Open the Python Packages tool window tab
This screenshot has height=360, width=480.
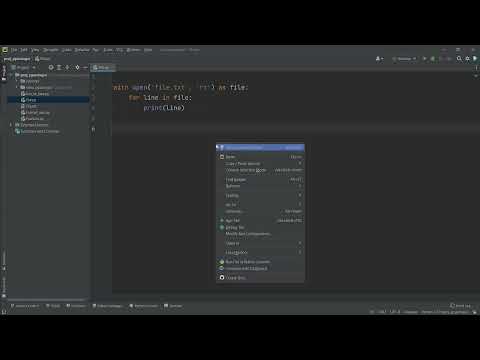[x=108, y=306]
